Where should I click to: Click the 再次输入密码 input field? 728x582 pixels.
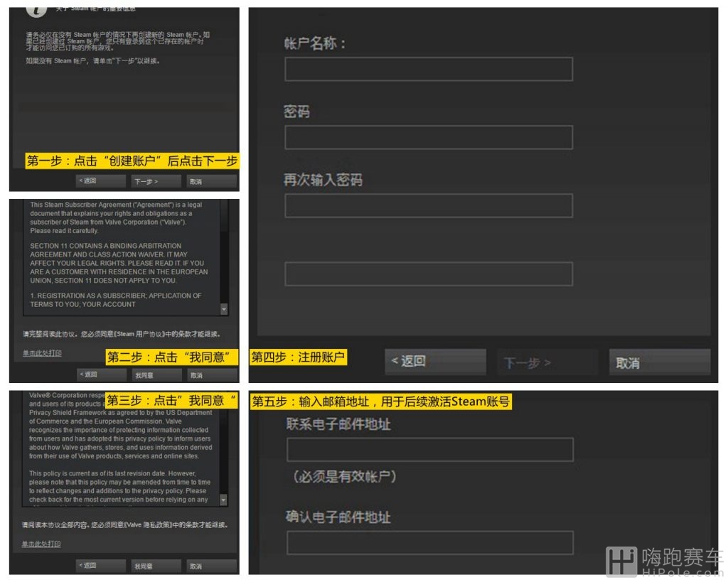point(429,205)
